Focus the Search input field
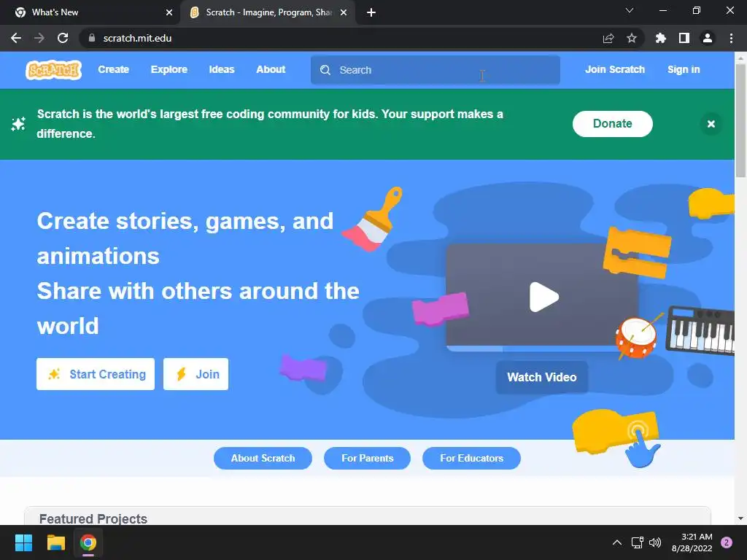 [x=435, y=70]
